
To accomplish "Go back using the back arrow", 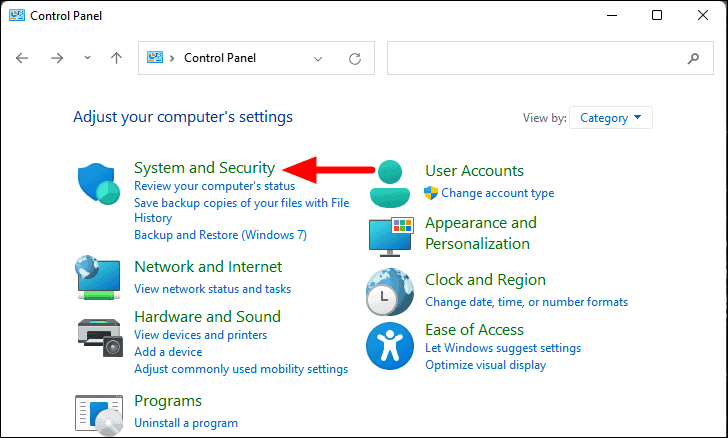I will coord(22,58).
